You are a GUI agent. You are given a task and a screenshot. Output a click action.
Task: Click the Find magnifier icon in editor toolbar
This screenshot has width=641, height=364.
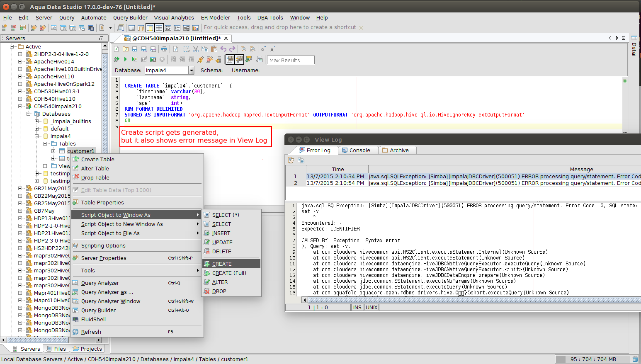243,49
